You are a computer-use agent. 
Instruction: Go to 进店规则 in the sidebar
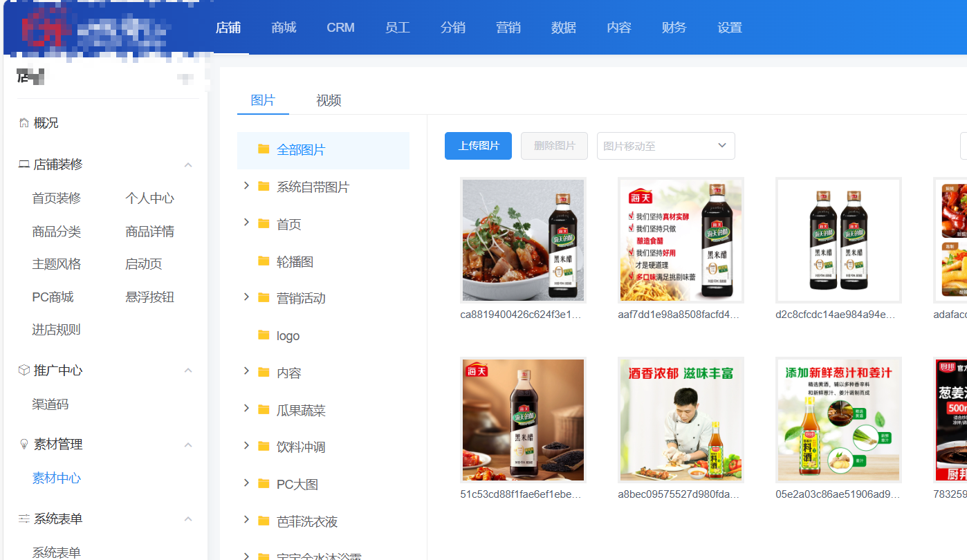click(x=57, y=330)
